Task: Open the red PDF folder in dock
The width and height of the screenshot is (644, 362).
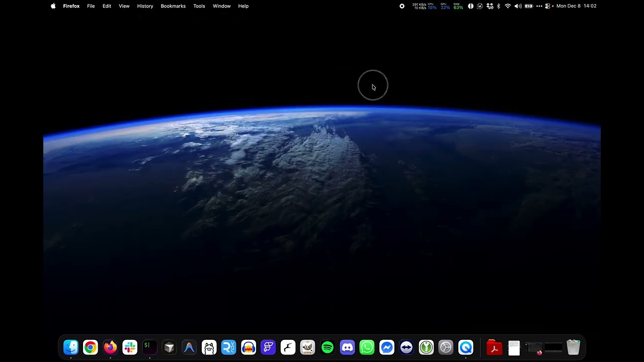Action: pyautogui.click(x=494, y=347)
